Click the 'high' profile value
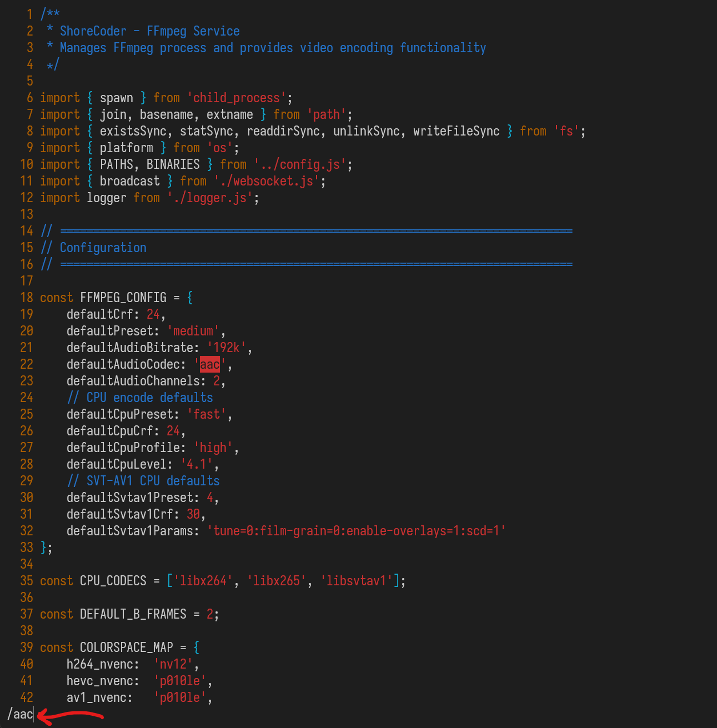 pos(213,448)
